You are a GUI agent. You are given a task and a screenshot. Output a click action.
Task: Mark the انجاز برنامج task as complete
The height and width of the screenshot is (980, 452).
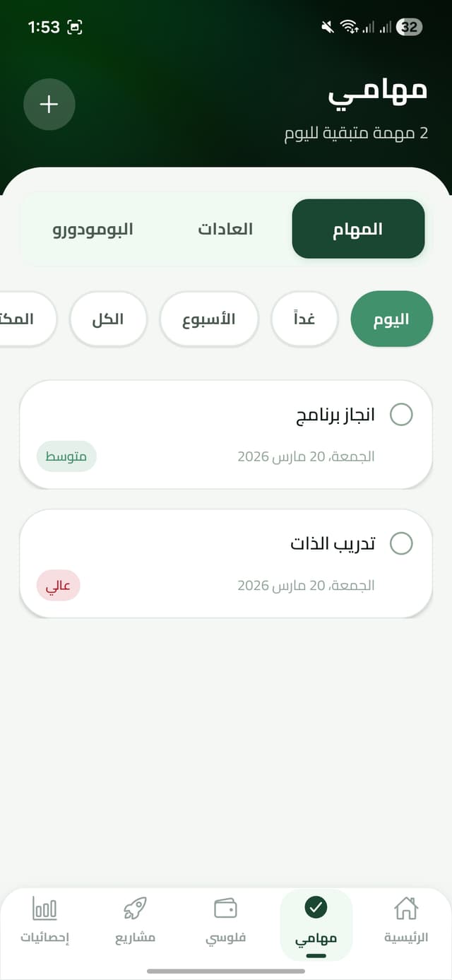[401, 415]
